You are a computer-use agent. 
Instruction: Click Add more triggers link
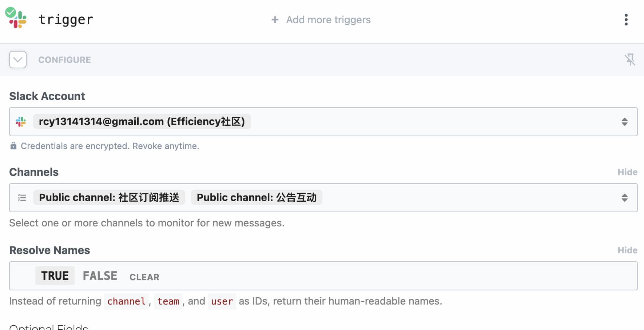pyautogui.click(x=328, y=20)
